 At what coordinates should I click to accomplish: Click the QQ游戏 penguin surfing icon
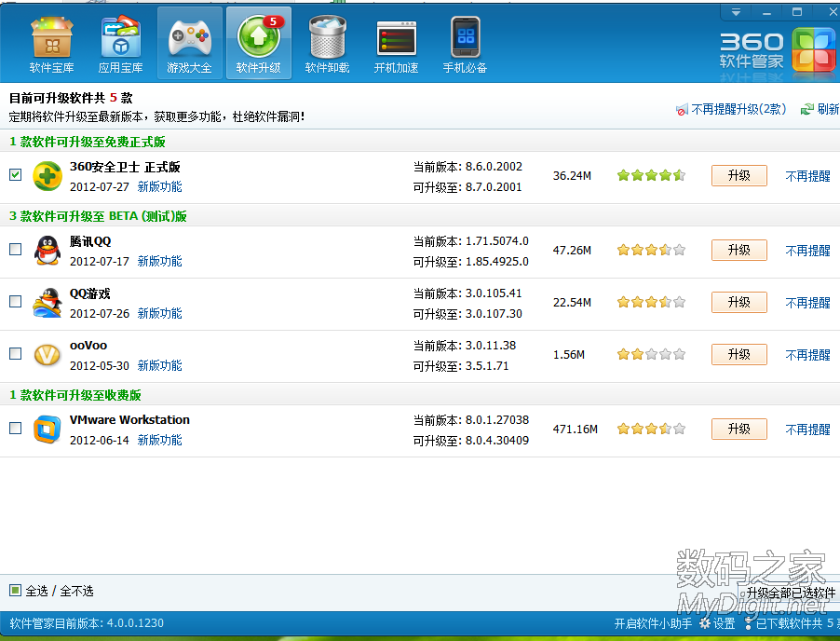pyautogui.click(x=47, y=302)
